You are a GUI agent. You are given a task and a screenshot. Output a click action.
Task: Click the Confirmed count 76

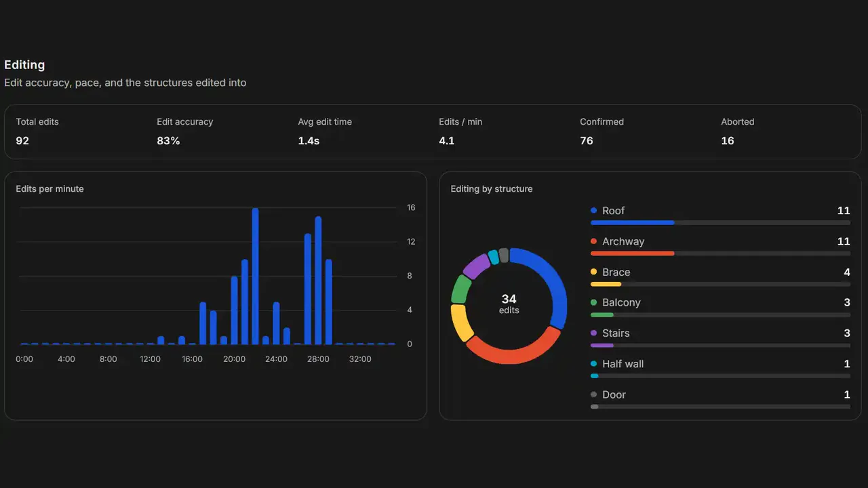pyautogui.click(x=587, y=141)
